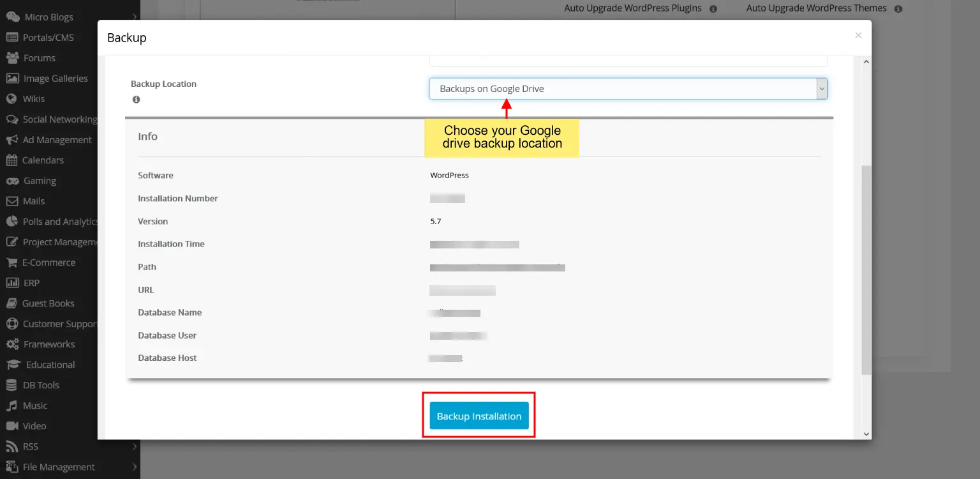
Task: Open E-Commerce via its cart icon
Action: (13, 262)
